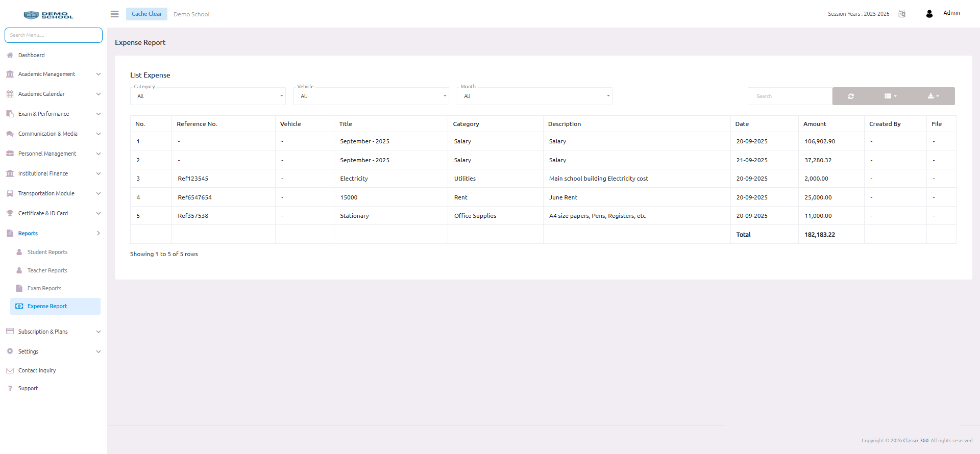Click the Certificate & ID Card trophy icon

tap(10, 213)
